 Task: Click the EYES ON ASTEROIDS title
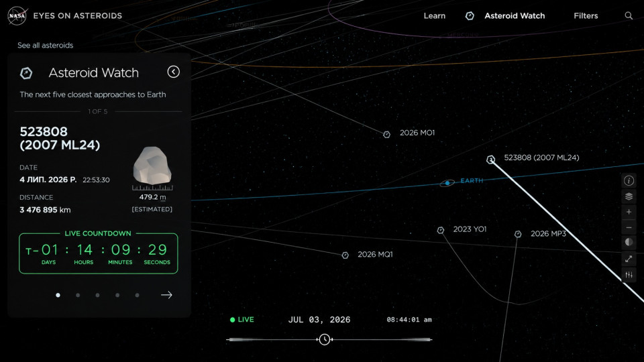[78, 15]
